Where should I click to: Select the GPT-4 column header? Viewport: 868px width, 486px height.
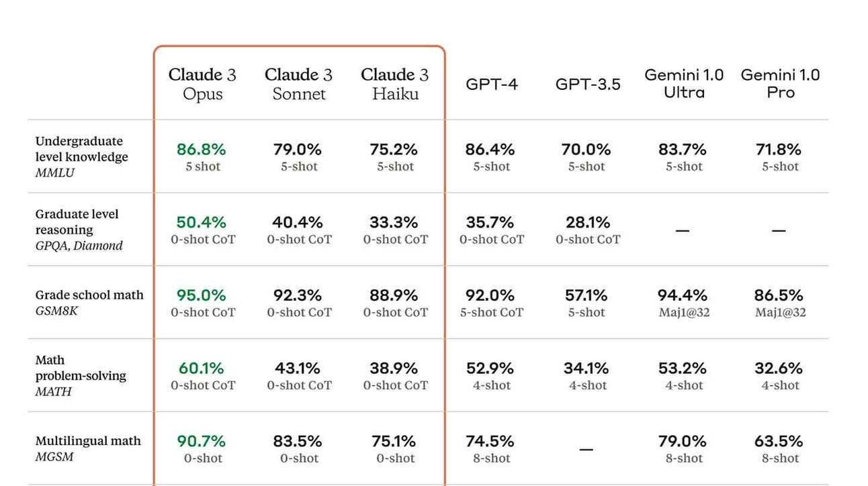click(492, 85)
